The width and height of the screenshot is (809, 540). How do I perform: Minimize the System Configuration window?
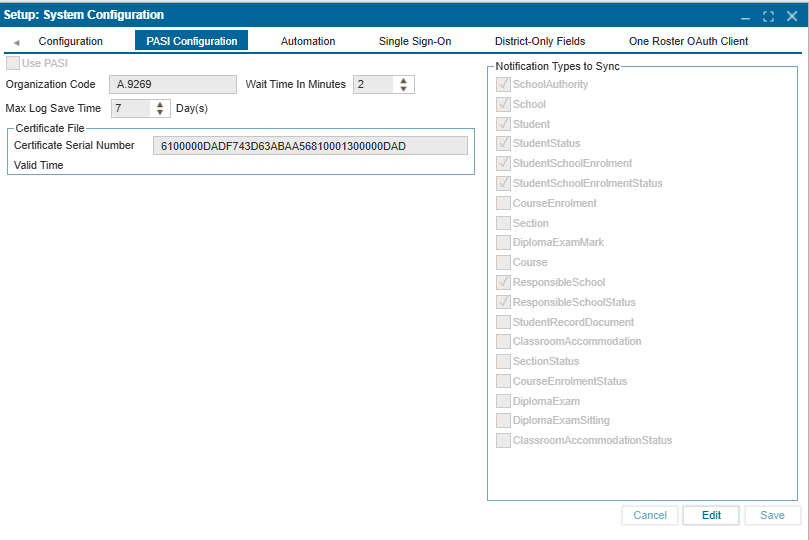745,17
